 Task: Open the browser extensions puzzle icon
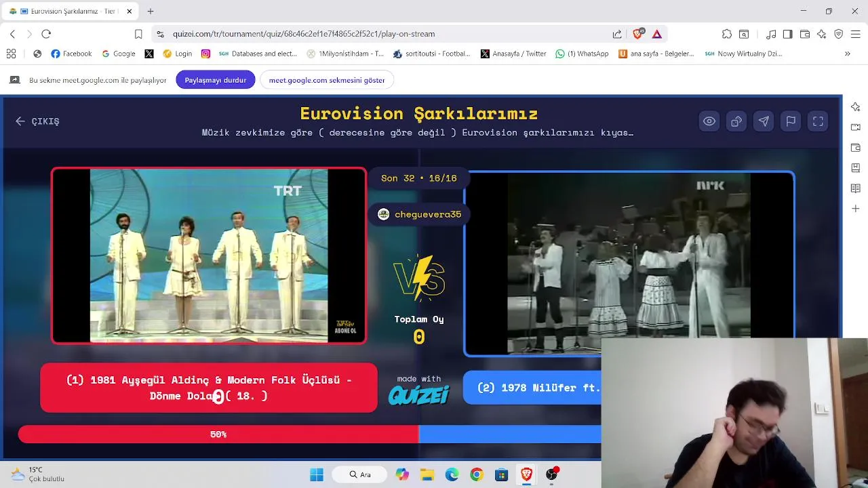(727, 34)
